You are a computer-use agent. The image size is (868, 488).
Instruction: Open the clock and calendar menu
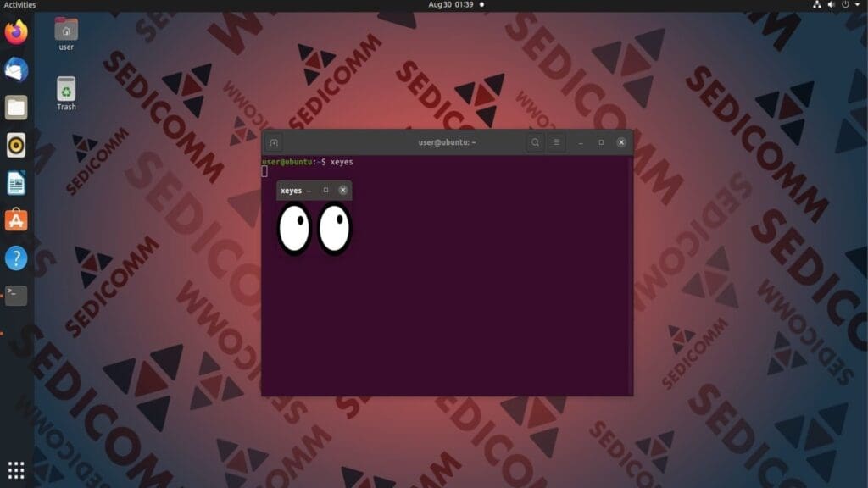(451, 5)
